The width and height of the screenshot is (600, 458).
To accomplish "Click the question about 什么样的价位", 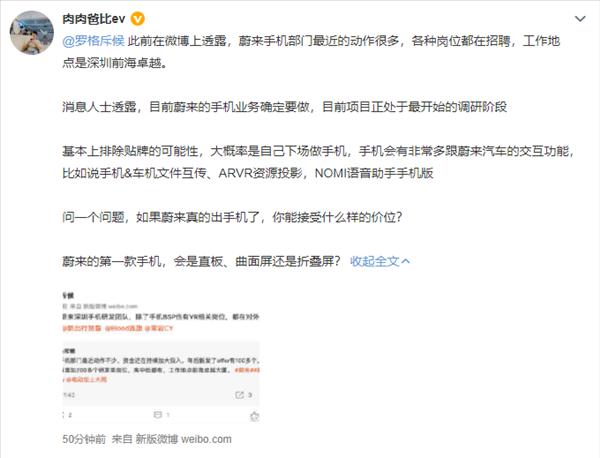I will [232, 217].
